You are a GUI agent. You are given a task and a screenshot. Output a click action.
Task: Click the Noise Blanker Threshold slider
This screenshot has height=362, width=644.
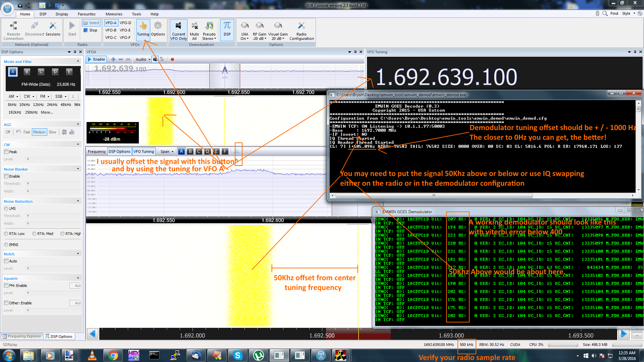(54, 184)
